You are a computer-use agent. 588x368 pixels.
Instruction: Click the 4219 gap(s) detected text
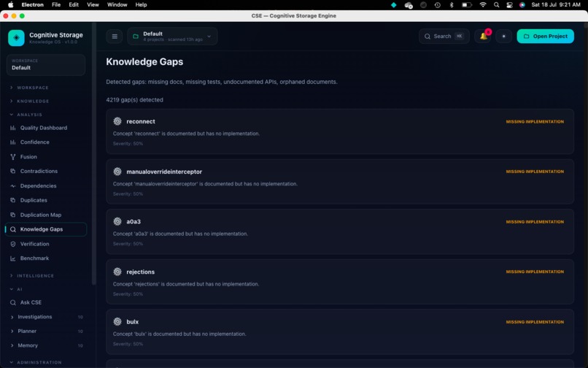[x=135, y=100]
